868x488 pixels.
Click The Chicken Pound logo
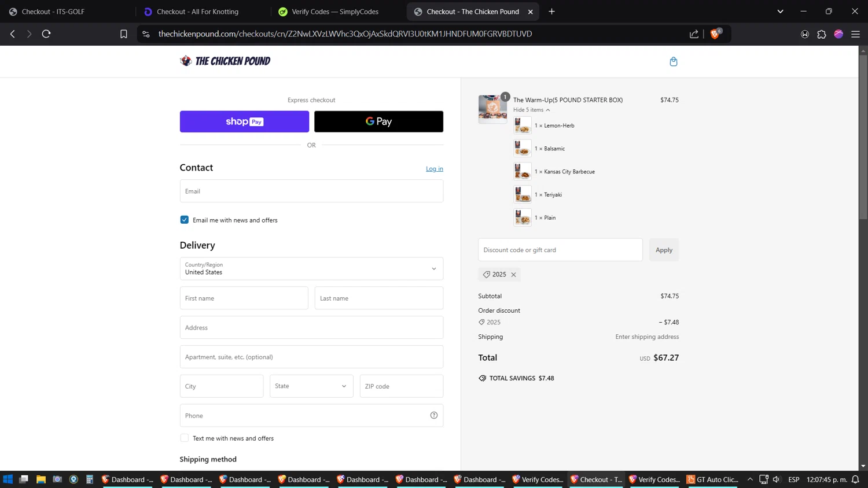pyautogui.click(x=225, y=61)
